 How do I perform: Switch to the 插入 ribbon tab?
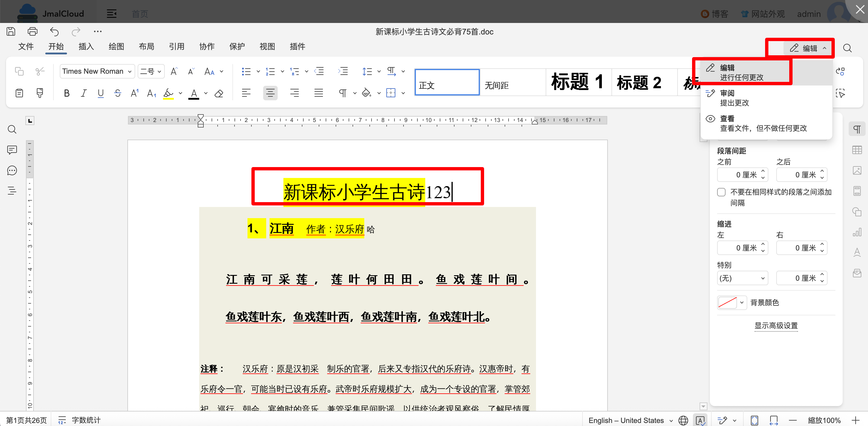click(86, 47)
